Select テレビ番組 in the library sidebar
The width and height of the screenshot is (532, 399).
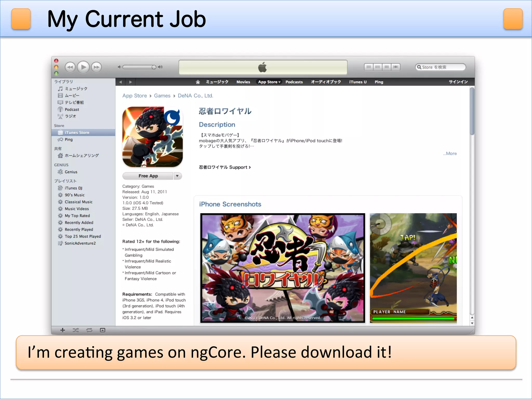tap(83, 102)
